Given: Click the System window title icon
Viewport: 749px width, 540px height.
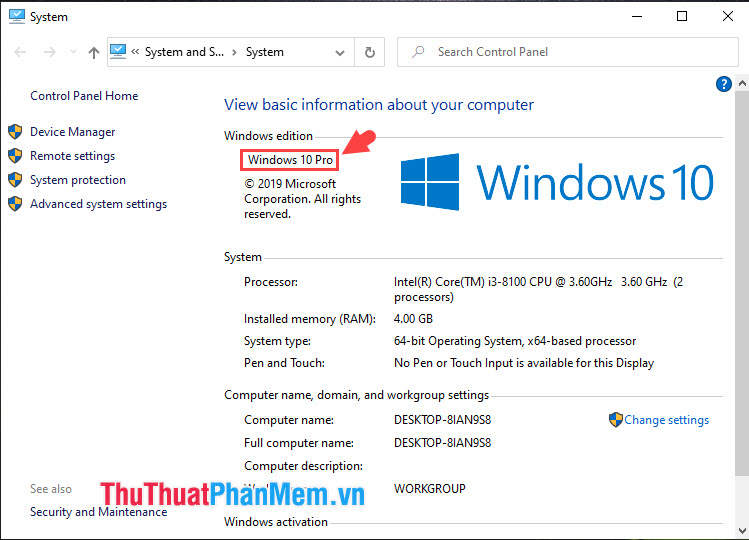Looking at the screenshot, I should [x=17, y=16].
